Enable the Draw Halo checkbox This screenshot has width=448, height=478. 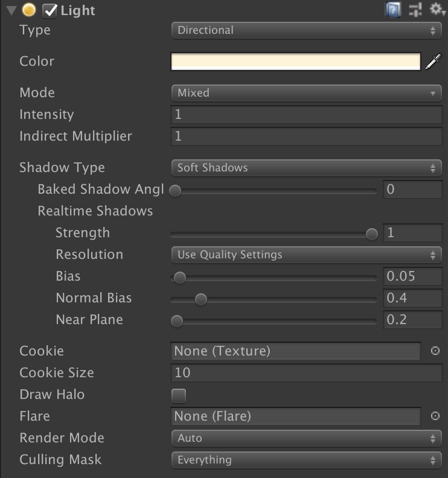coord(179,396)
